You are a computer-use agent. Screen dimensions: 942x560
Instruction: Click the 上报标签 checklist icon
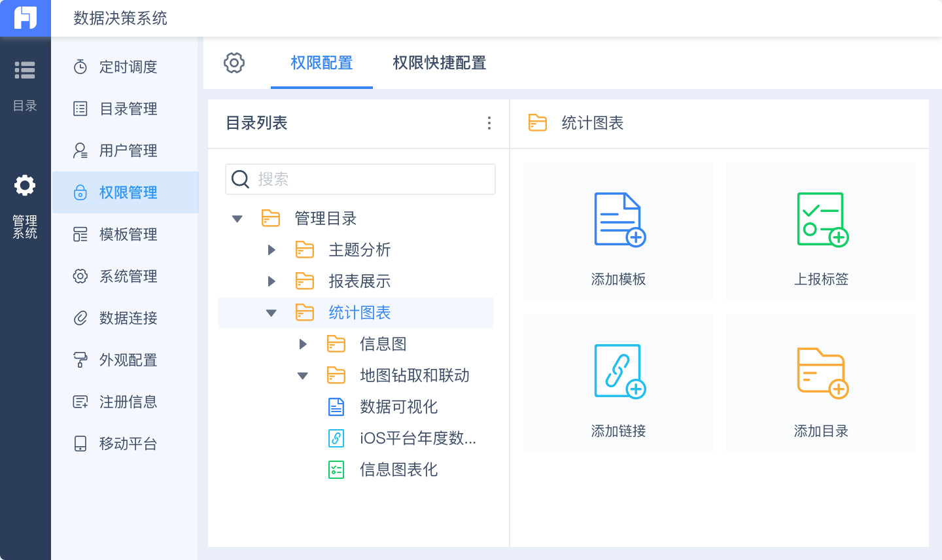(x=822, y=220)
